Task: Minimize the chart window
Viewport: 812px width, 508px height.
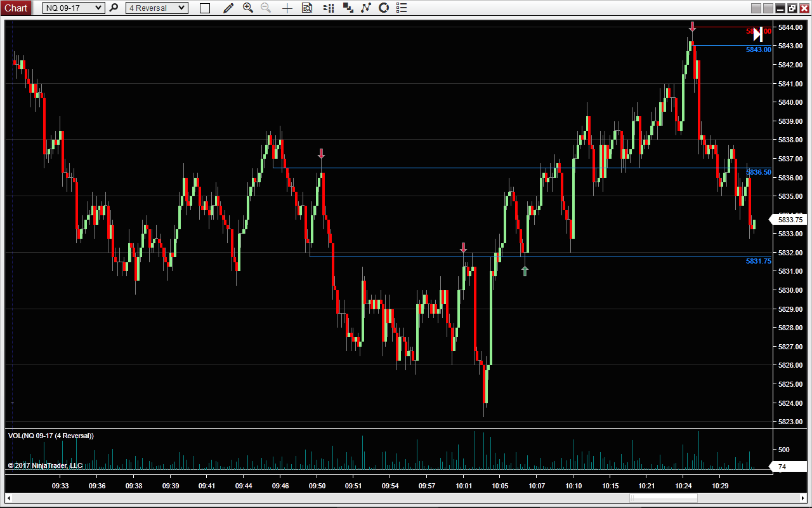Action: (x=780, y=8)
